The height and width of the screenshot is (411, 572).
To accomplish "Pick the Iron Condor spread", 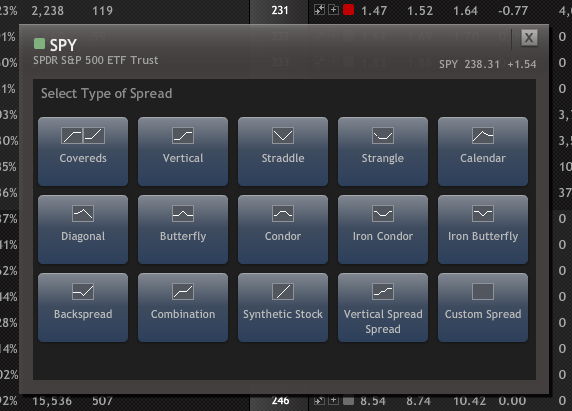I will point(383,229).
